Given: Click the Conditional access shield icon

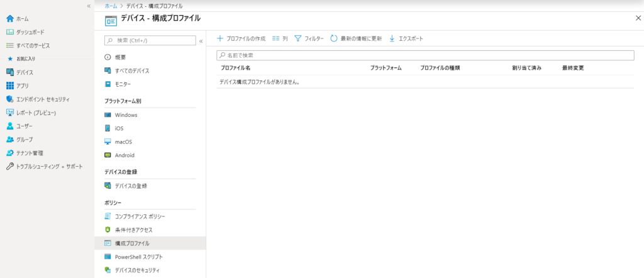Looking at the screenshot, I should click(x=108, y=230).
